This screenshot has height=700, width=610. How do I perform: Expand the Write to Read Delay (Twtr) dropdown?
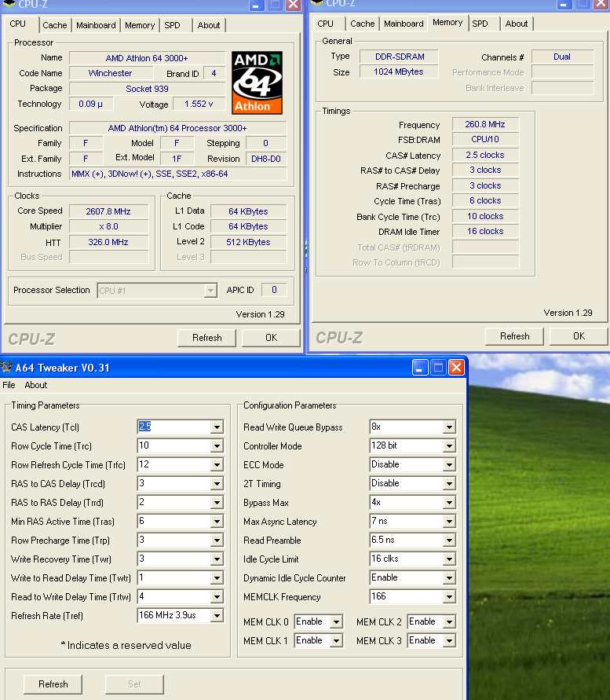pyautogui.click(x=217, y=578)
